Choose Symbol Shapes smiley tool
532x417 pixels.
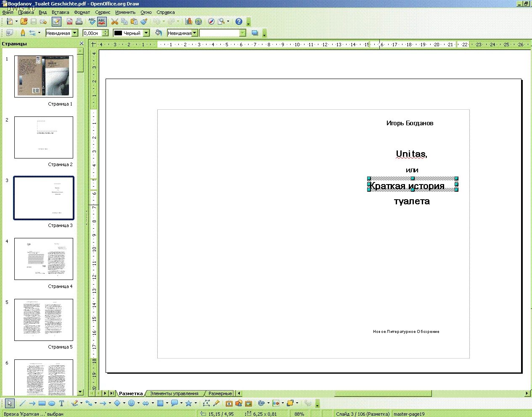132,404
